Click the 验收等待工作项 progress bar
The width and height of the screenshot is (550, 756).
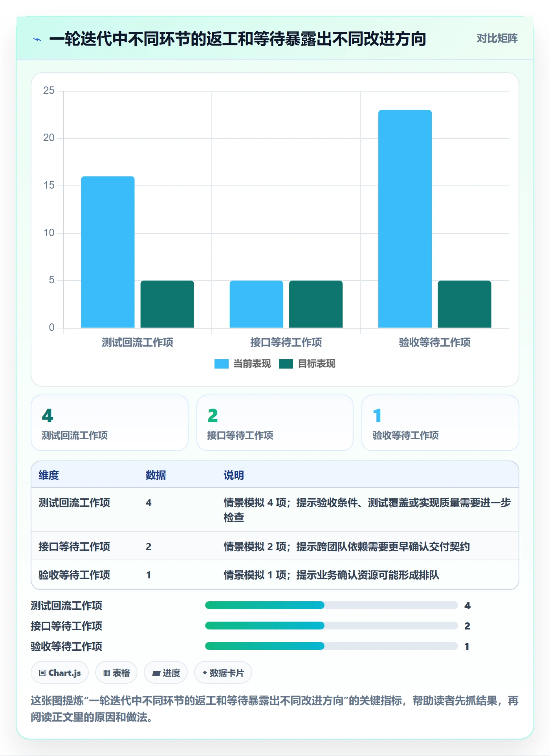pyautogui.click(x=332, y=646)
